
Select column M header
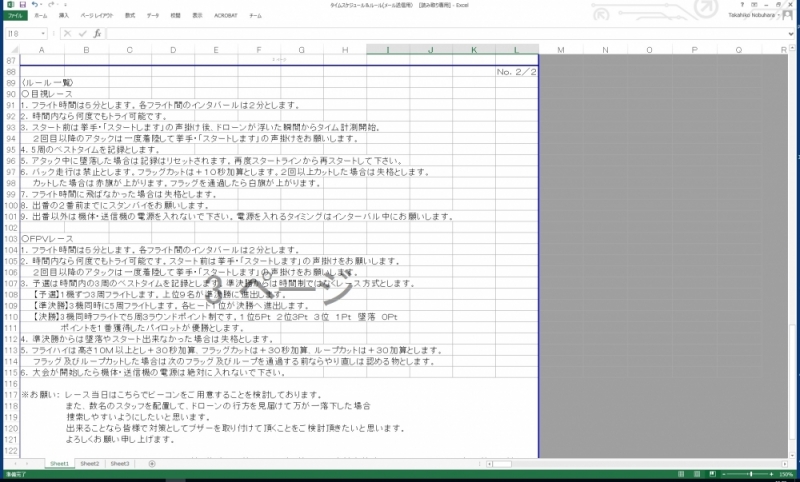(x=560, y=50)
